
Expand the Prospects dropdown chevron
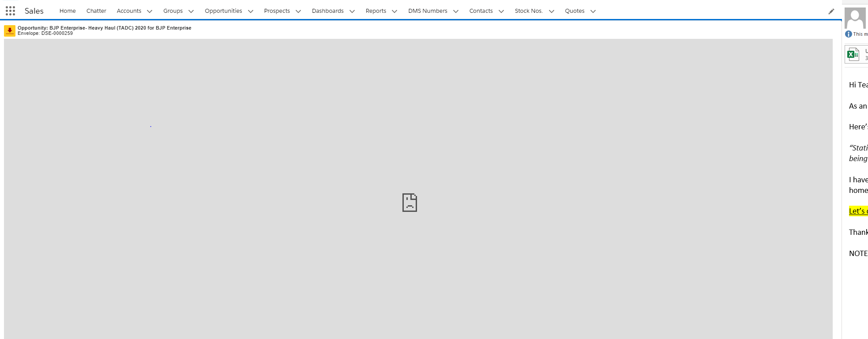click(x=298, y=11)
